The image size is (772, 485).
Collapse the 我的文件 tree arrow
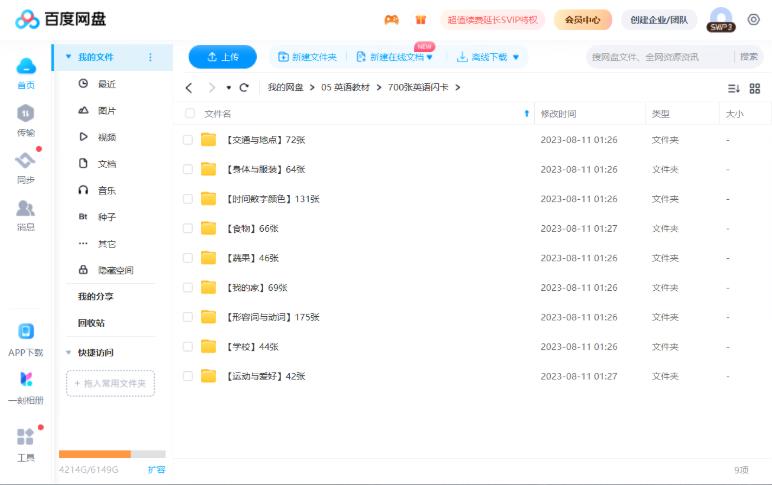click(x=68, y=57)
